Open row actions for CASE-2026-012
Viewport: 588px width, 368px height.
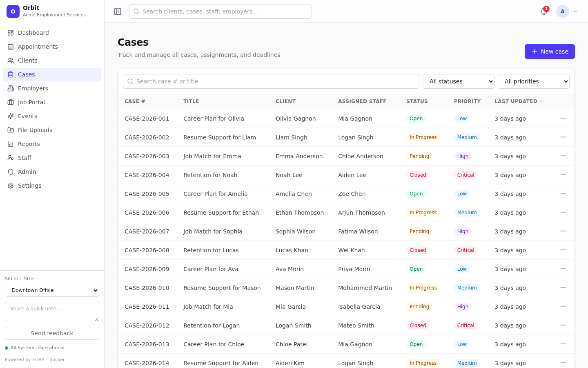(x=563, y=325)
